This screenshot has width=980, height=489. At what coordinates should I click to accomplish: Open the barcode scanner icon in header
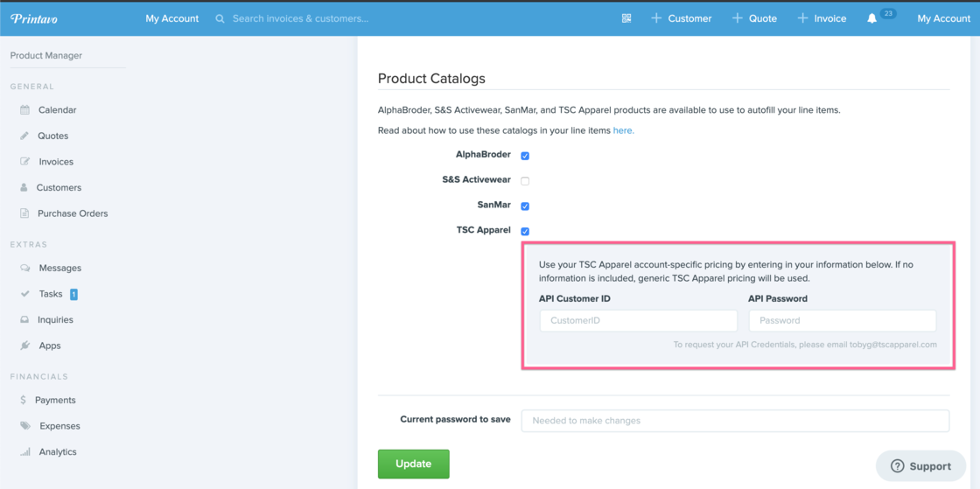pos(626,18)
